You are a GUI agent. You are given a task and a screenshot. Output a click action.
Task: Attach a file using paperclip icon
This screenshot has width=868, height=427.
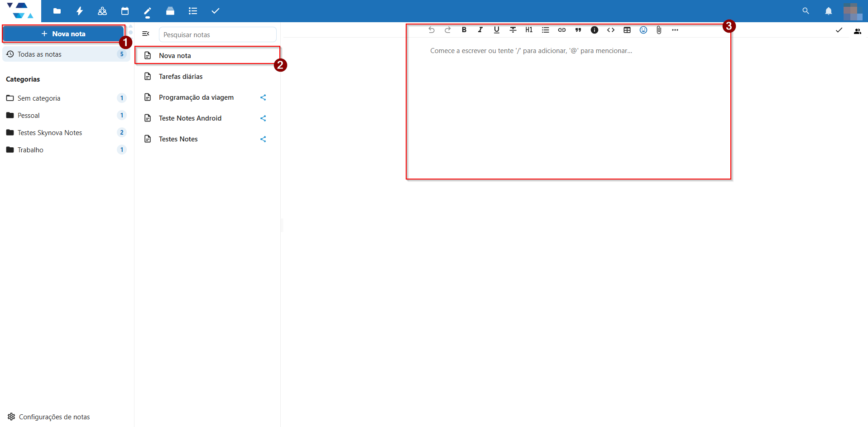tap(659, 30)
